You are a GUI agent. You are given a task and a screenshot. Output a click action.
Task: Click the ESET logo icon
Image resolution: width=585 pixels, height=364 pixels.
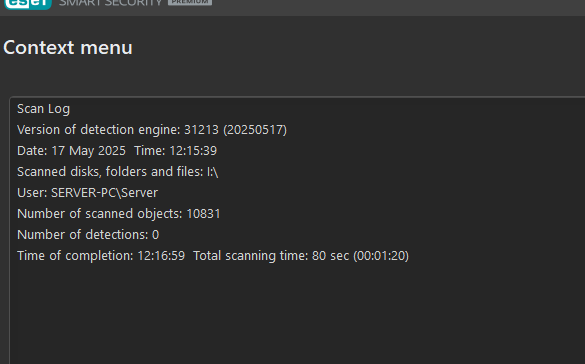click(28, 4)
